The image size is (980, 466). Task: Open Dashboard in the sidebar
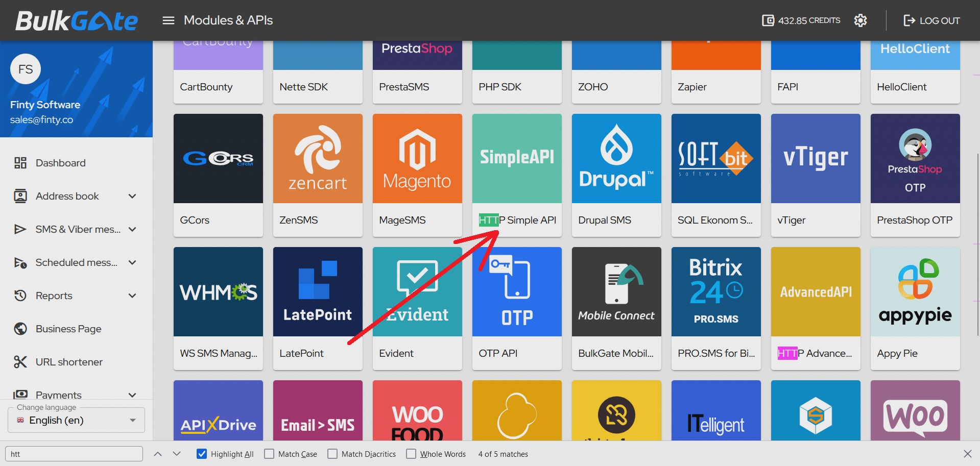click(x=77, y=163)
